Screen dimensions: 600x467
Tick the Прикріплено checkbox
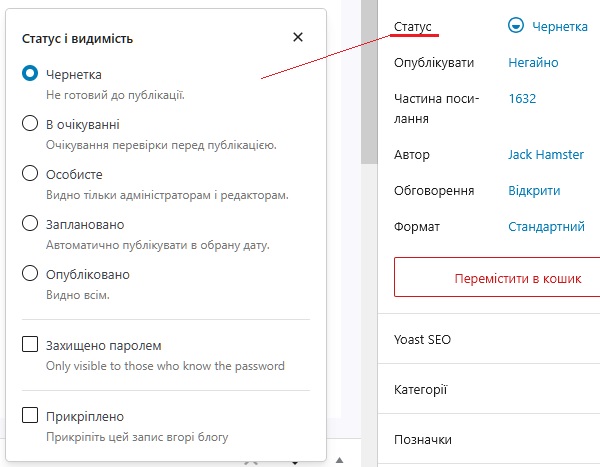point(30,416)
